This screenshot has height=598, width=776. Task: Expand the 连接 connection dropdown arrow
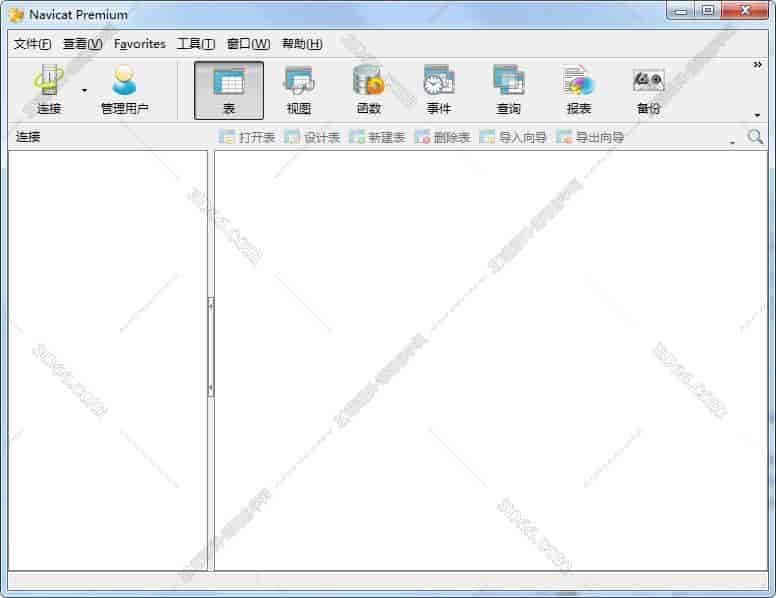pos(84,91)
